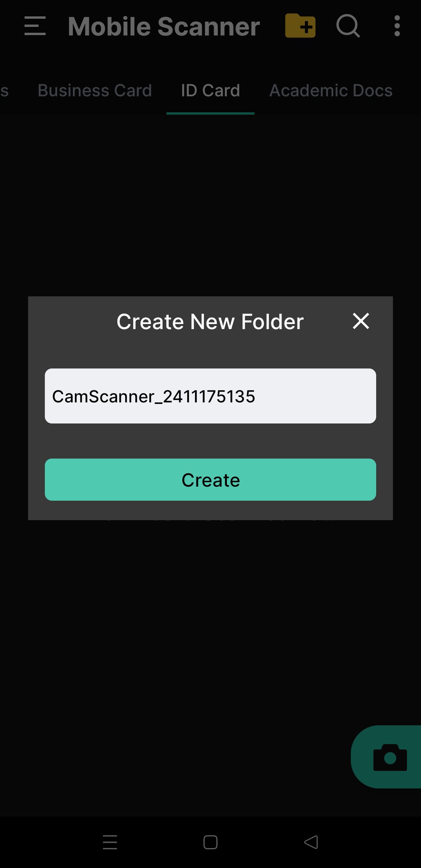Select the partially hidden tab at left edge
Viewport: 421px width, 868px height.
coord(4,91)
